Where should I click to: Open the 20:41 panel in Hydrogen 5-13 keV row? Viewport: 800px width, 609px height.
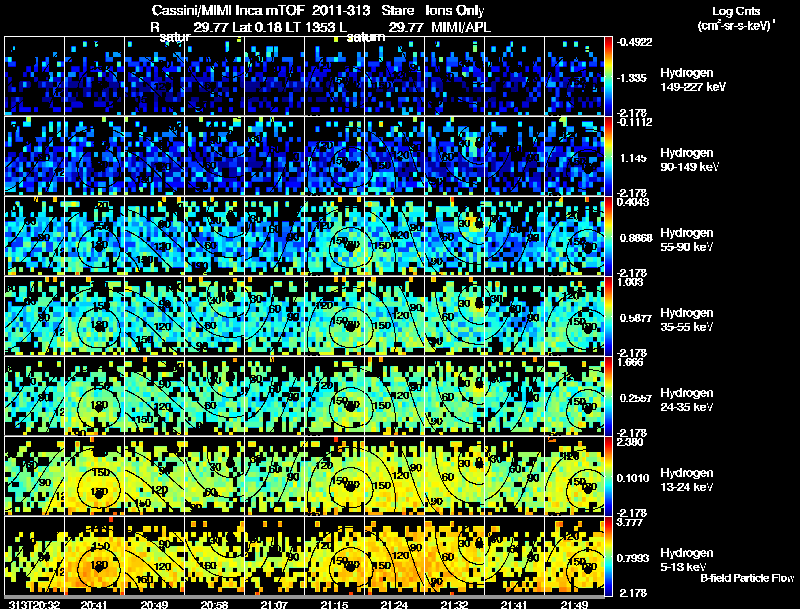pos(94,556)
